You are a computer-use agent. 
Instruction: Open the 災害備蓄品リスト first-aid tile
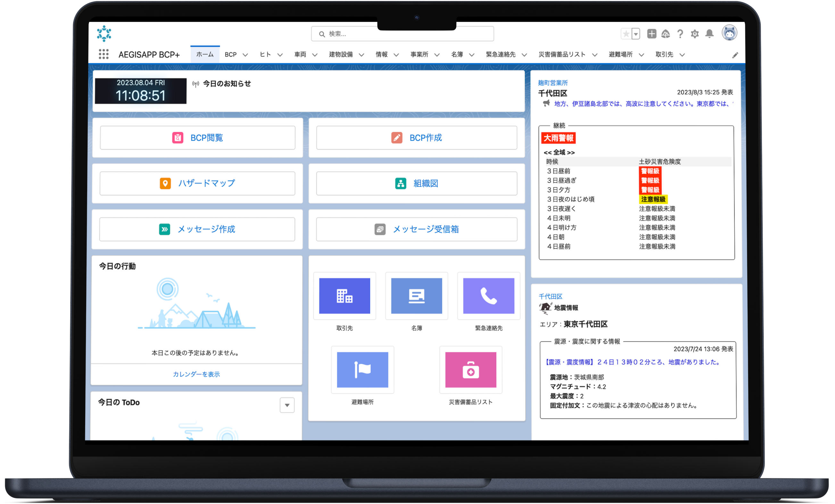pos(470,369)
